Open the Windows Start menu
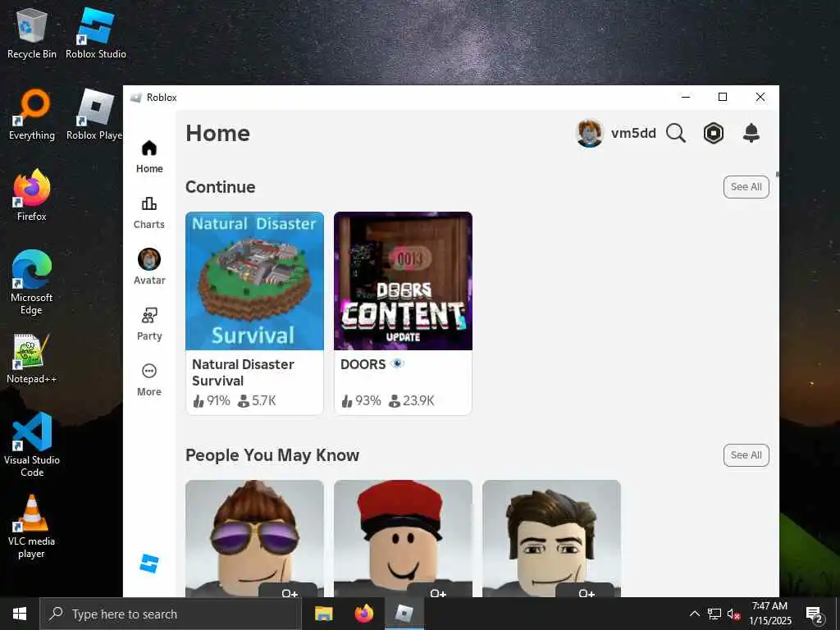This screenshot has height=630, width=840. [x=20, y=614]
